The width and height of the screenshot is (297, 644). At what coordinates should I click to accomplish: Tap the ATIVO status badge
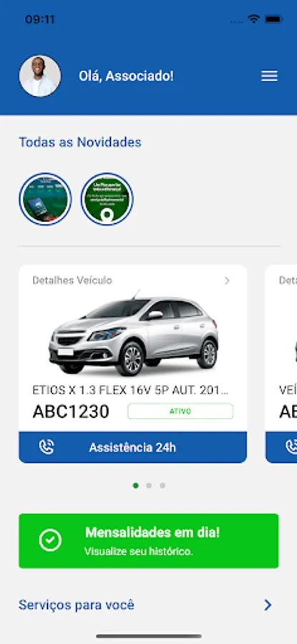point(180,411)
